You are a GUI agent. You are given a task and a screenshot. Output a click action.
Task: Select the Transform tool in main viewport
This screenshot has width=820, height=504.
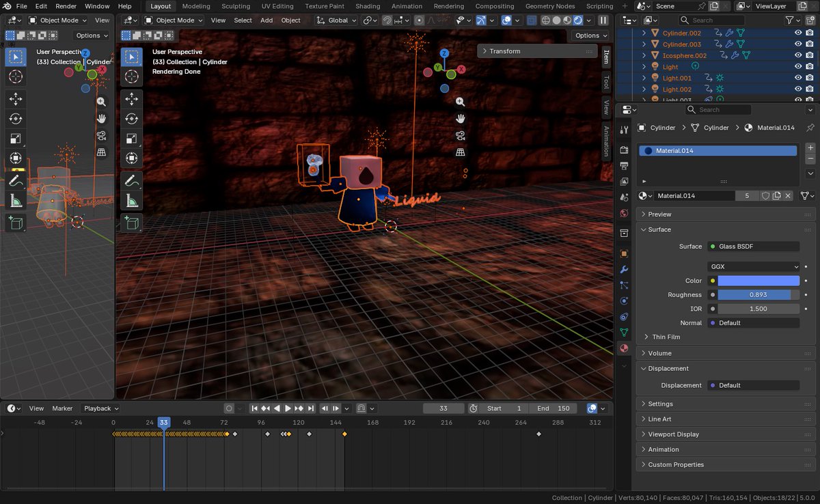(132, 158)
